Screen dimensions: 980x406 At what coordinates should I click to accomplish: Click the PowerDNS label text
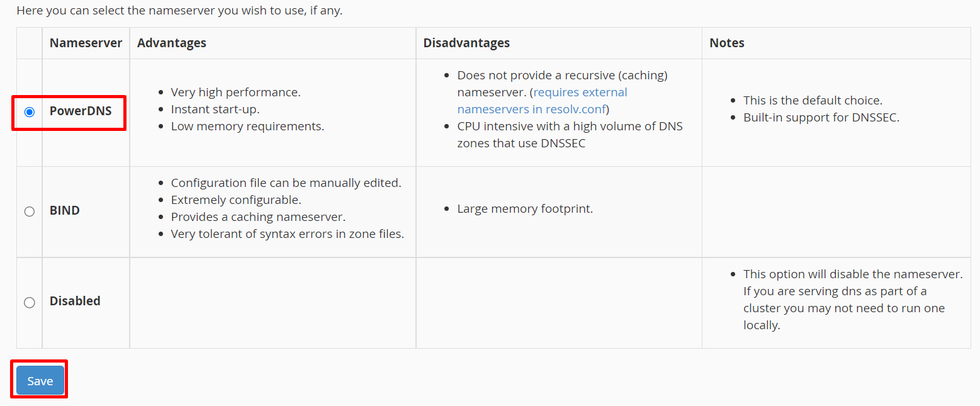click(81, 111)
